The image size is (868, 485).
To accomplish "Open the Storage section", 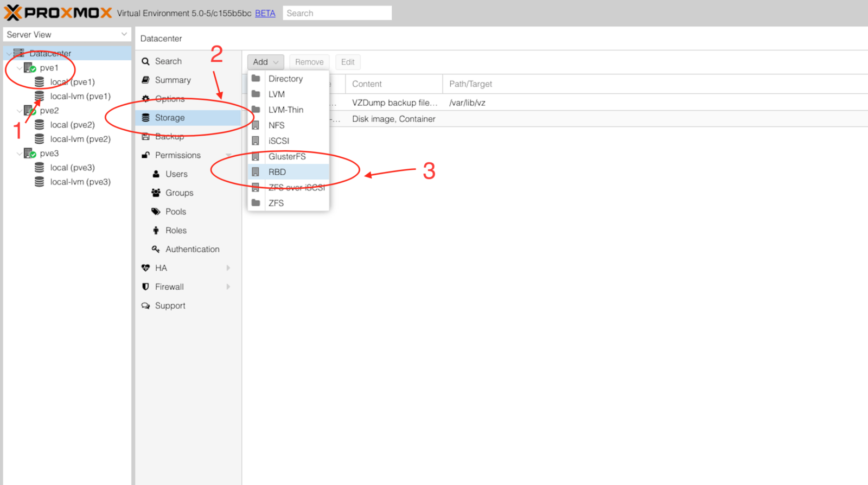I will pos(188,118).
